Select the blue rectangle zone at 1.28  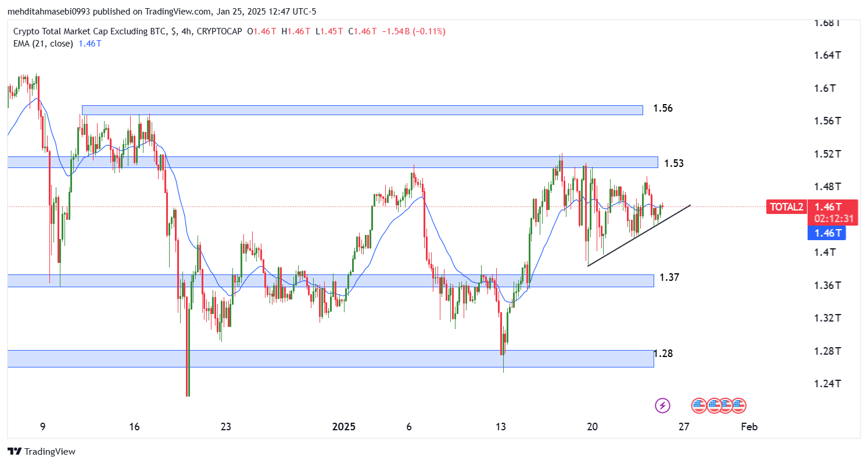pyautogui.click(x=331, y=359)
